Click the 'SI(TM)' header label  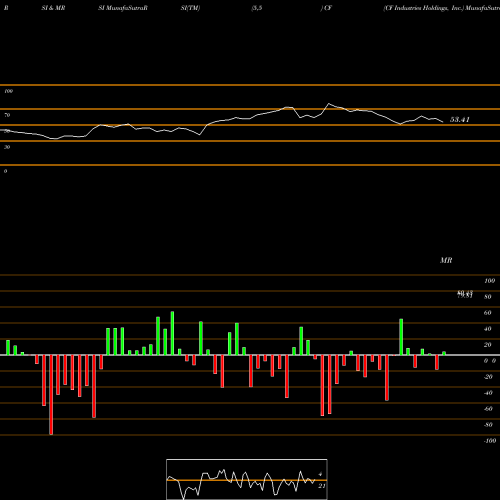click(x=190, y=8)
